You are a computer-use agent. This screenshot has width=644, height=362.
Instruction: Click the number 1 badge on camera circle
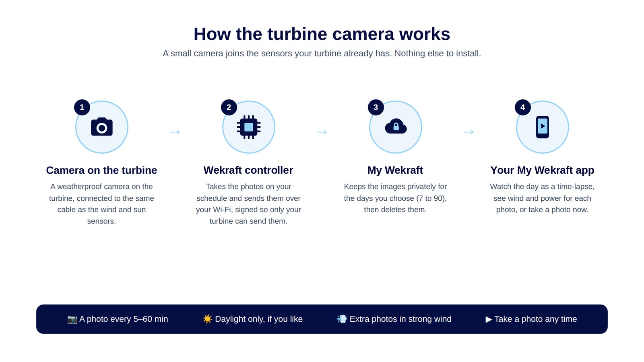tap(82, 107)
